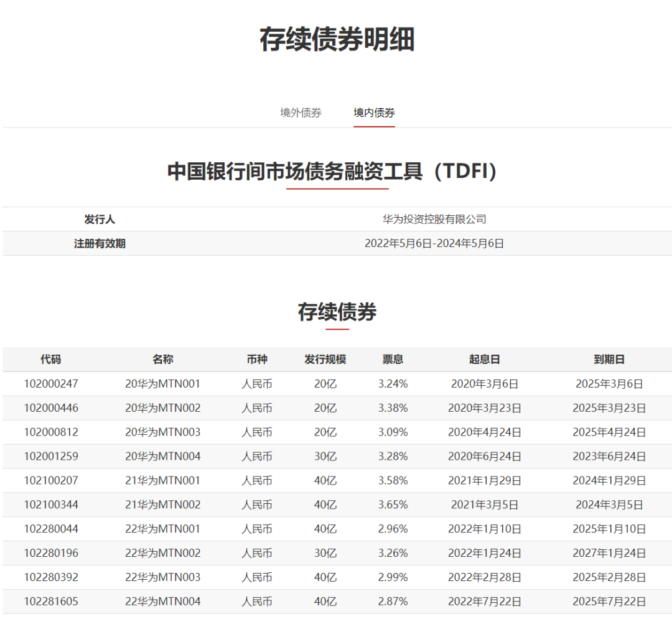Click maturity date 2025年7月22日
The image size is (672, 619).
[609, 602]
